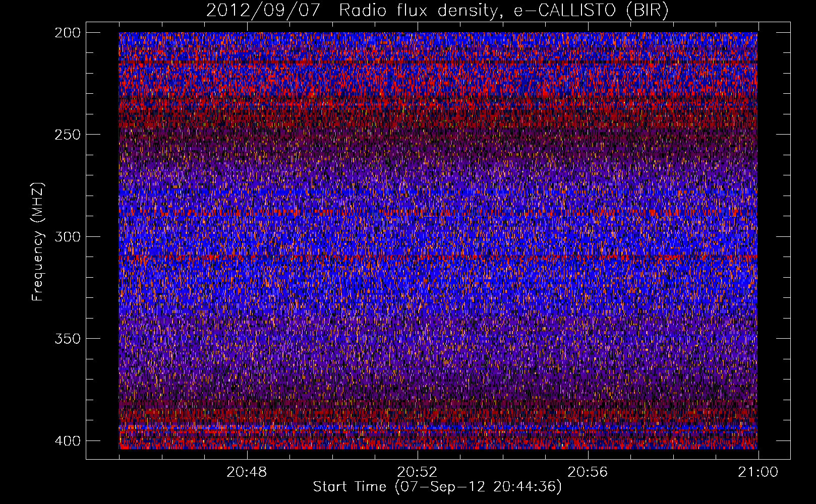Click the 250 frequency tick label
Viewport: 816px width, 504px height.
67,135
